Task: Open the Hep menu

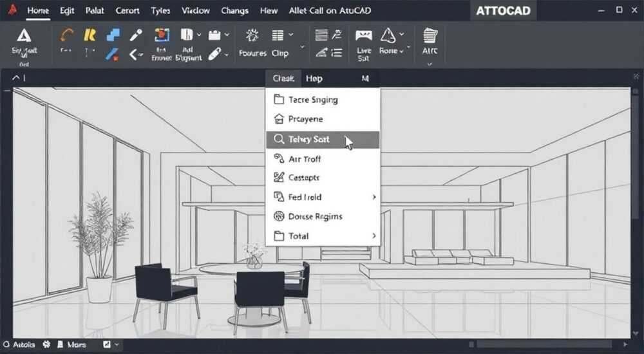Action: [x=314, y=79]
